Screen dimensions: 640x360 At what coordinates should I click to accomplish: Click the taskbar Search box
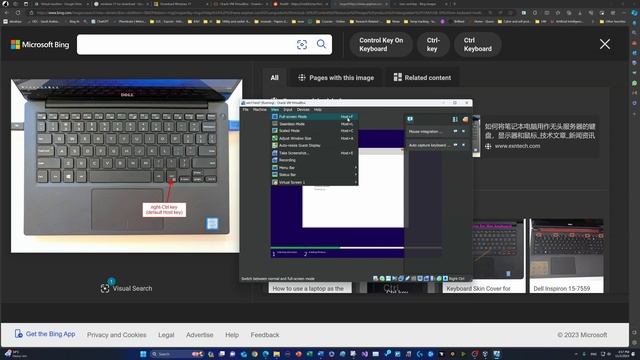pyautogui.click(x=176, y=354)
